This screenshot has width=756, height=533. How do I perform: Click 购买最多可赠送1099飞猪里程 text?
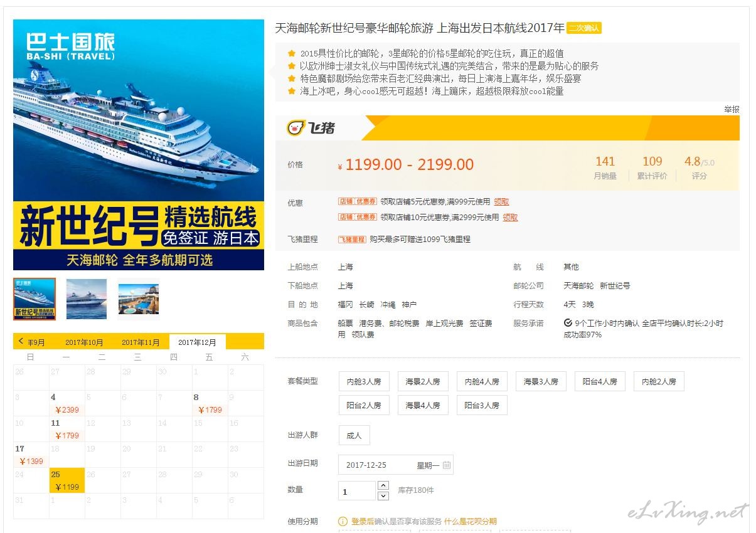click(420, 240)
